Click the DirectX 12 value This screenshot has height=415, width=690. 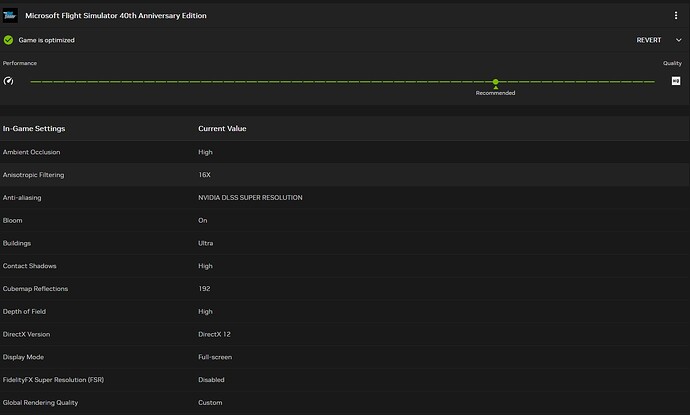click(x=214, y=334)
